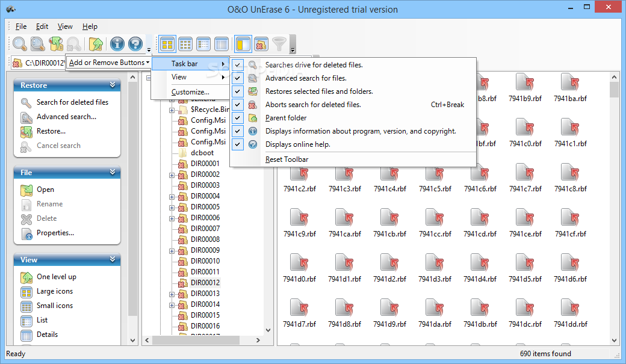Expand the DIR00004 tree node
626x364 pixels.
pyautogui.click(x=172, y=196)
